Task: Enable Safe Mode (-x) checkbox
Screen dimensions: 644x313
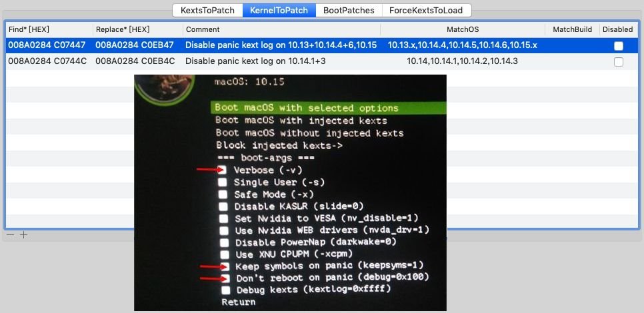Action: click(223, 194)
